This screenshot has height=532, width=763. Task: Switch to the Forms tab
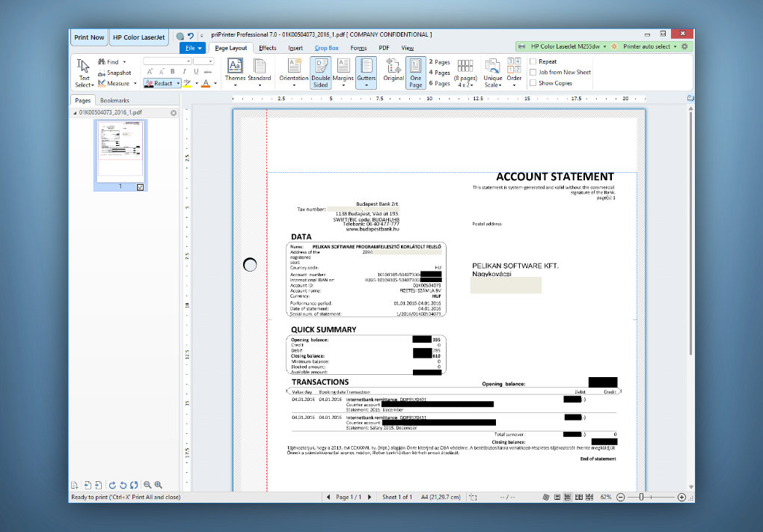pyautogui.click(x=358, y=48)
